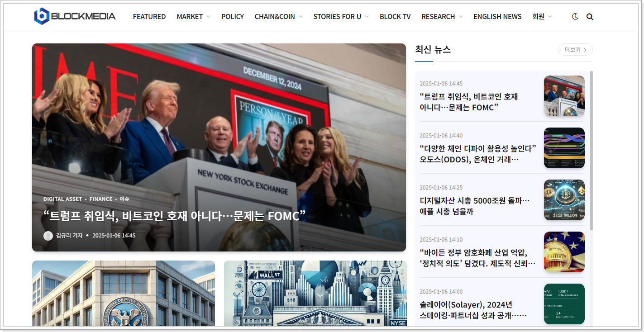The image size is (644, 332).
Task: Open the RESEARCH menu
Action: pyautogui.click(x=438, y=16)
